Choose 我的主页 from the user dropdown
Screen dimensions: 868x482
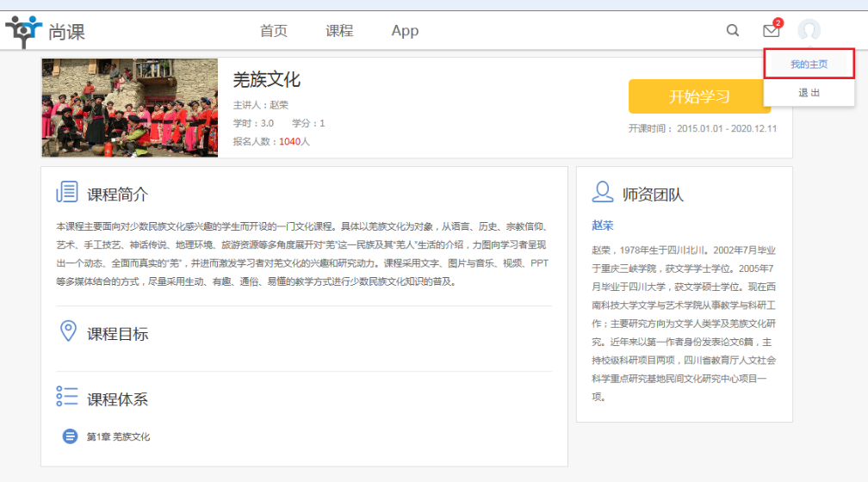[x=809, y=65]
